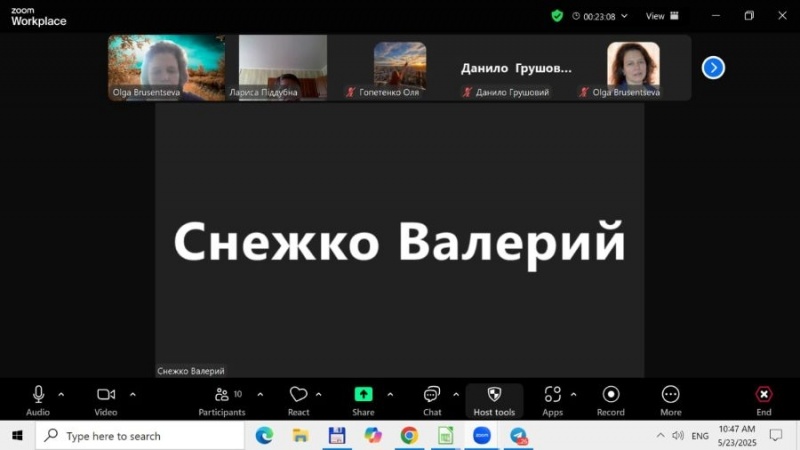Viewport: 800px width, 450px height.
Task: Toggle microphone with the Audio button
Action: (x=38, y=400)
